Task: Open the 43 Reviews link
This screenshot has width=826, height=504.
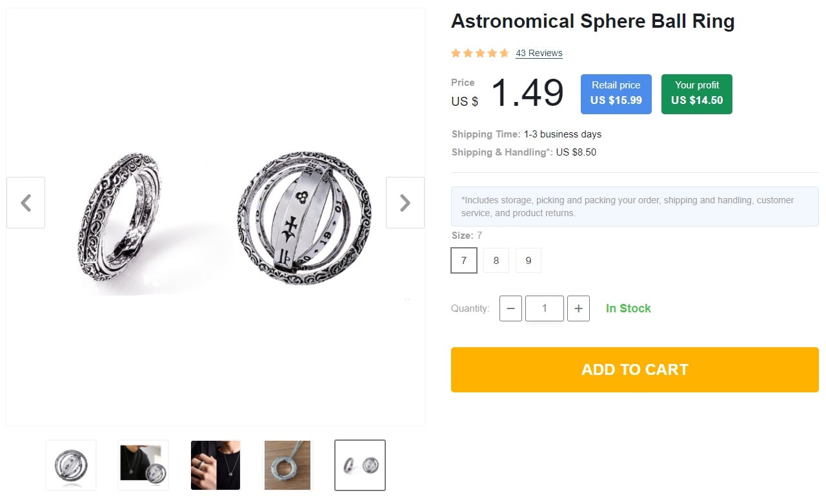Action: tap(538, 53)
